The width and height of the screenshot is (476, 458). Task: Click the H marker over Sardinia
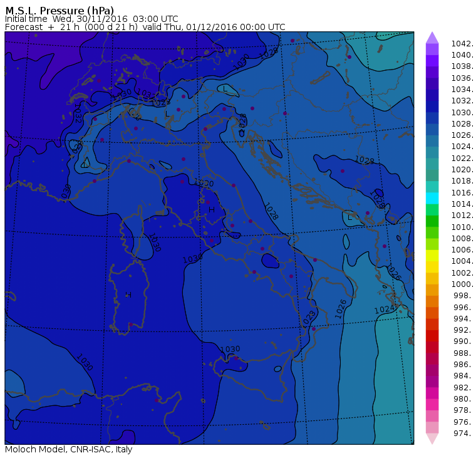click(x=128, y=294)
